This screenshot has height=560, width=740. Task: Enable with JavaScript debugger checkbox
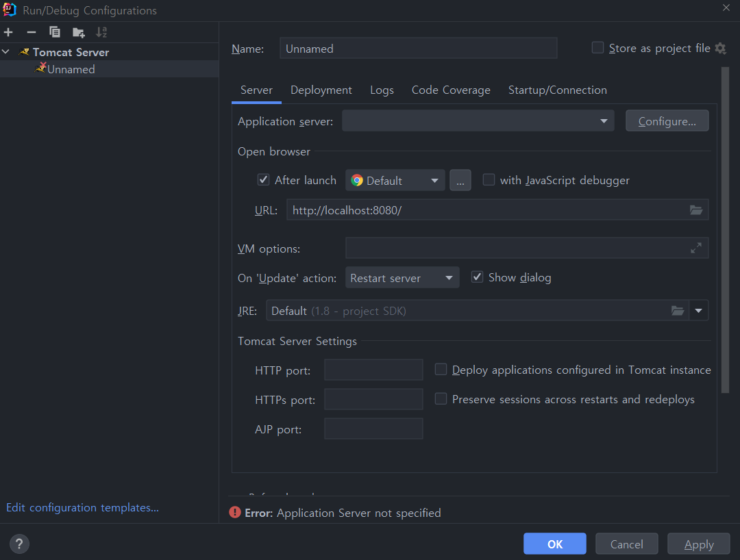pos(489,179)
